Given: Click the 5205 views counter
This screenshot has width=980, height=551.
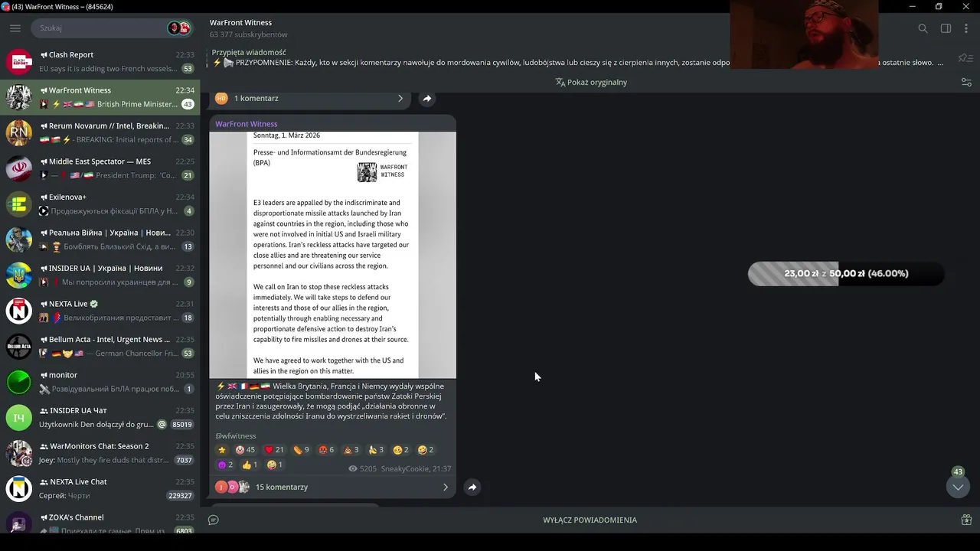Looking at the screenshot, I should (363, 468).
